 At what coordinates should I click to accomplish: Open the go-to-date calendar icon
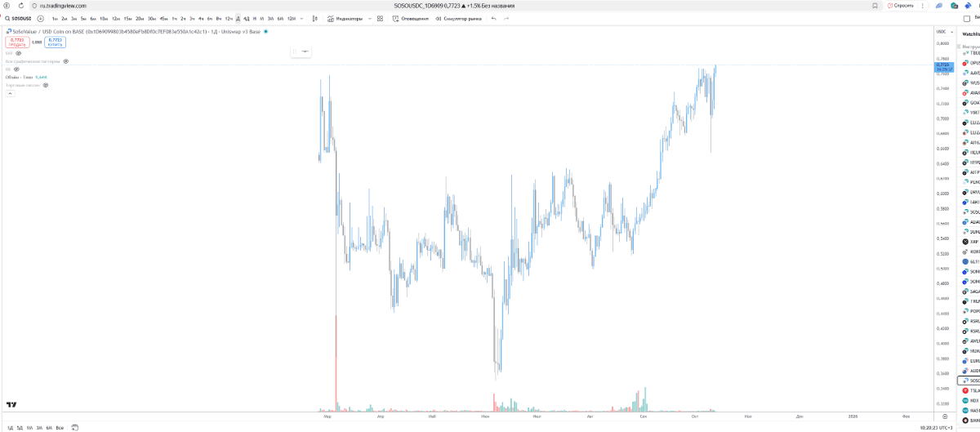click(74, 427)
